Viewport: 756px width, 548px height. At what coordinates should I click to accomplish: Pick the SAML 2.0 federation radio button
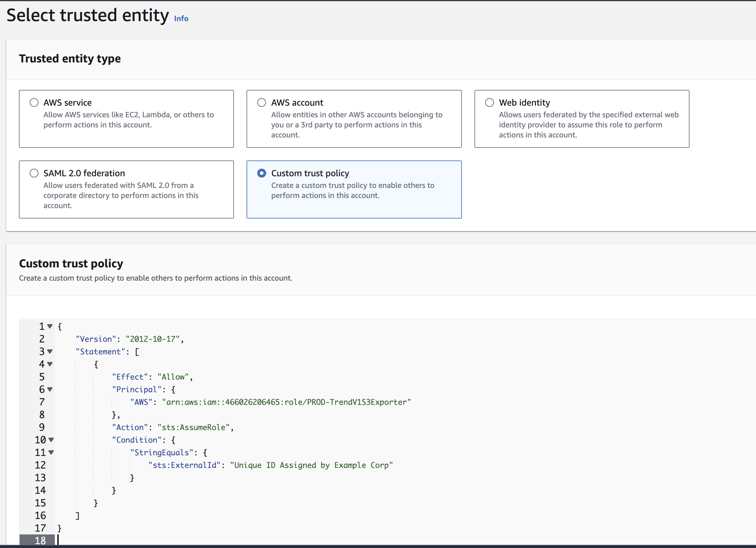coord(34,173)
